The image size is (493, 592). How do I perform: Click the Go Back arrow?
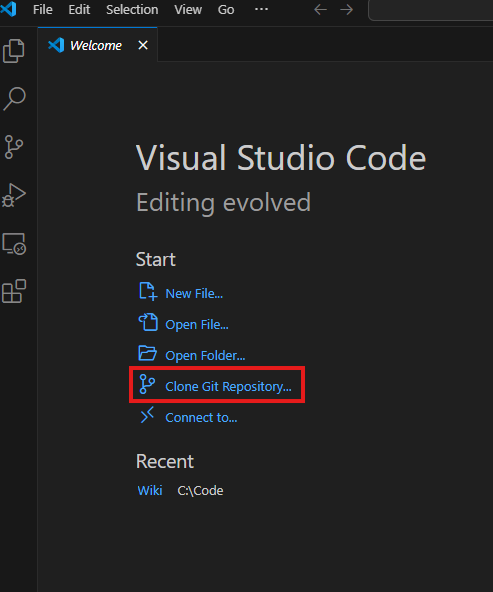tap(320, 9)
